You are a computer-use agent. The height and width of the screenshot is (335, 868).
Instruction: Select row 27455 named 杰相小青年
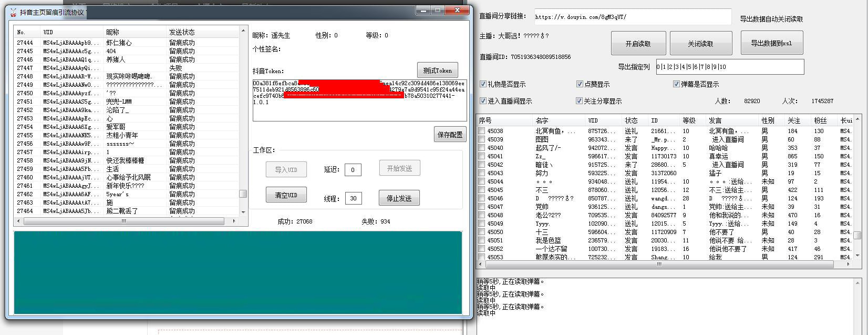point(127,135)
